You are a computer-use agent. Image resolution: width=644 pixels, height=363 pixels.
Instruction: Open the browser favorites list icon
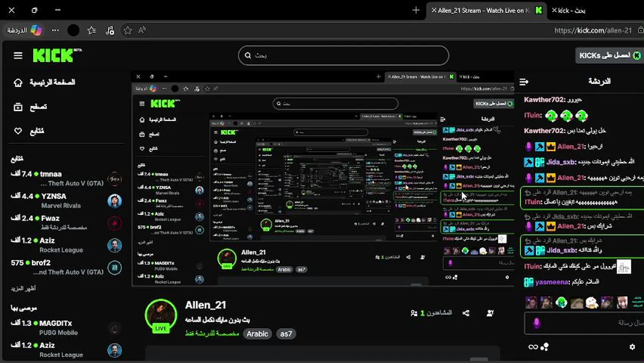pyautogui.click(x=92, y=30)
